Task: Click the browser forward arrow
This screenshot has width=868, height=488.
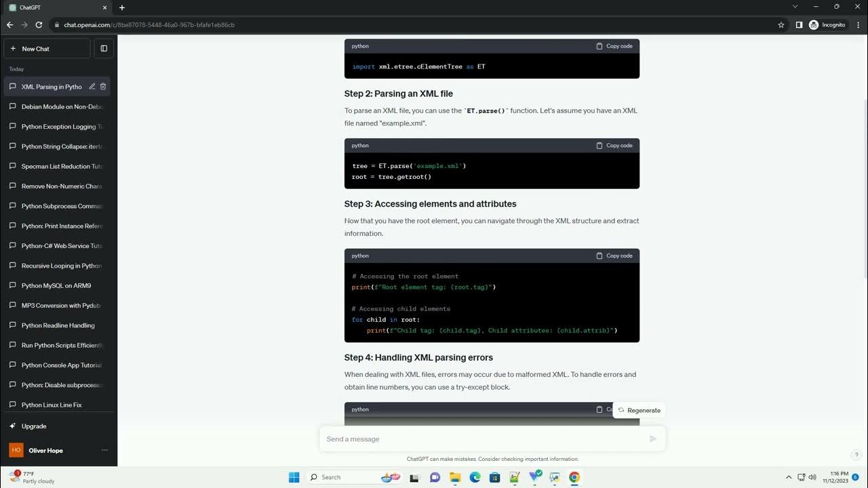Action: coord(24,24)
